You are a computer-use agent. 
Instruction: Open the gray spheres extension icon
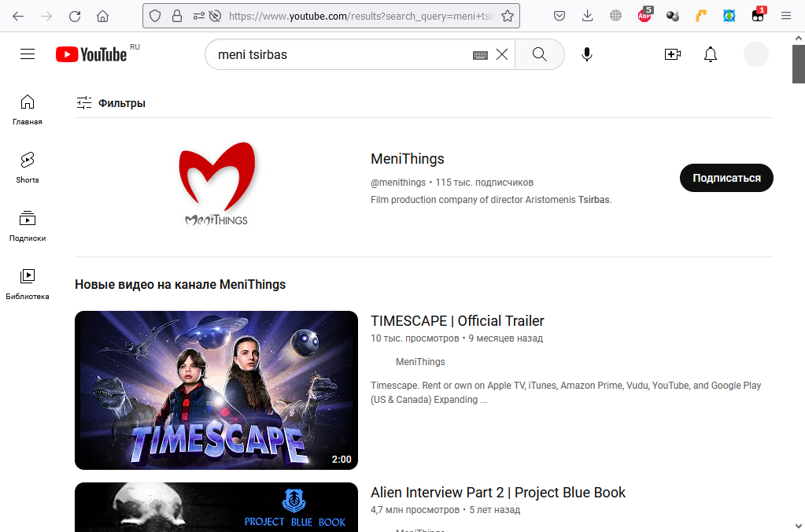coord(673,17)
